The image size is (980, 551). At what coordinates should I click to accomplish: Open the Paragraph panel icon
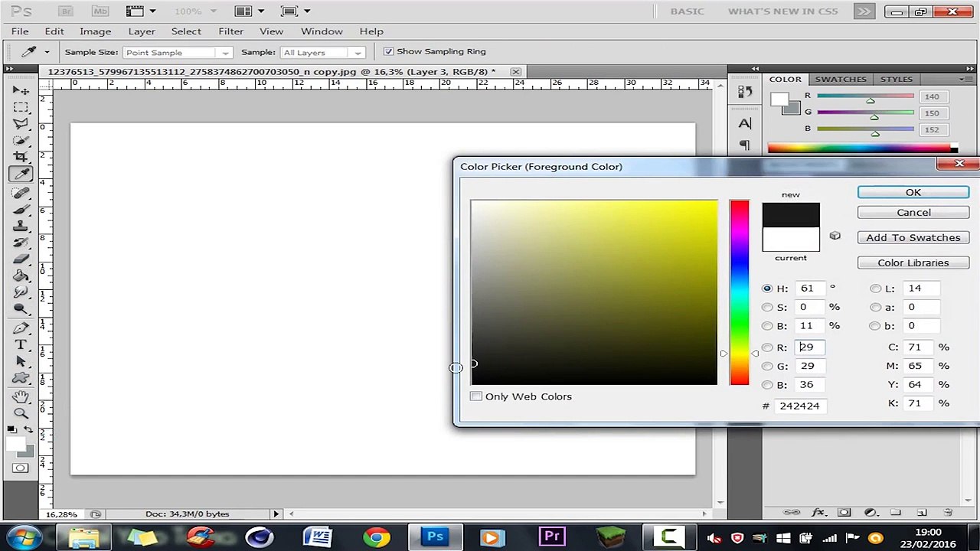[x=745, y=145]
